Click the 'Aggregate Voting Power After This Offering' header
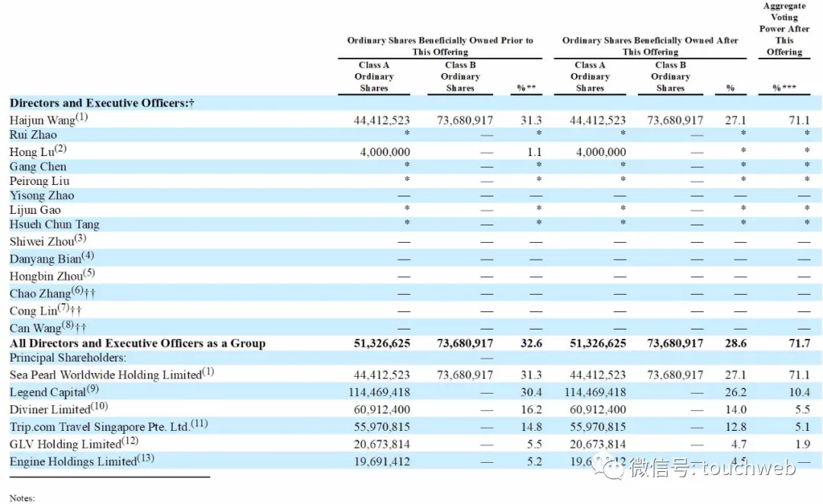 click(784, 29)
